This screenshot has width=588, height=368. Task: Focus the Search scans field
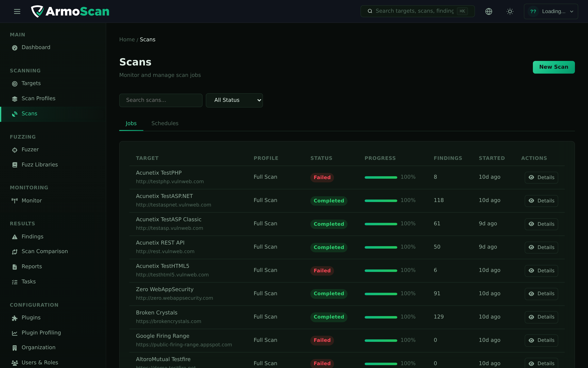(x=161, y=100)
